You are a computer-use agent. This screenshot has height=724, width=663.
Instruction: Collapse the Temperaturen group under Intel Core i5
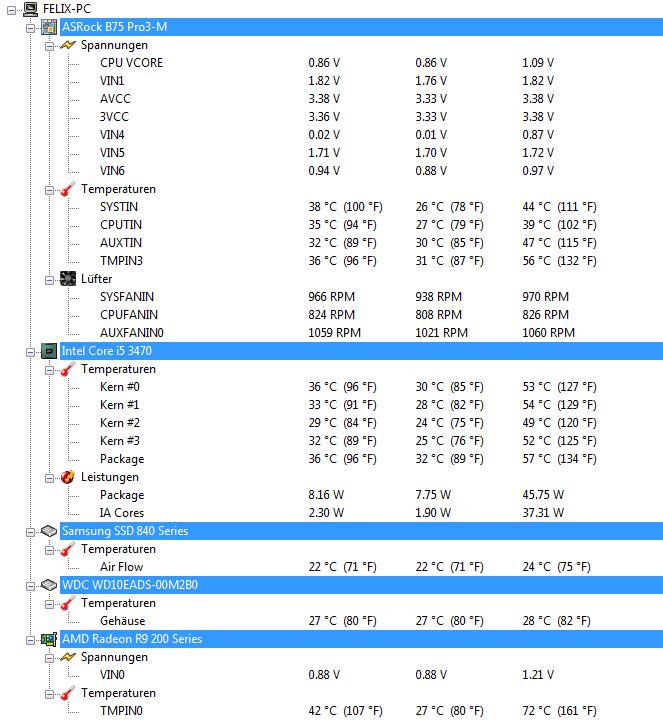tap(49, 370)
